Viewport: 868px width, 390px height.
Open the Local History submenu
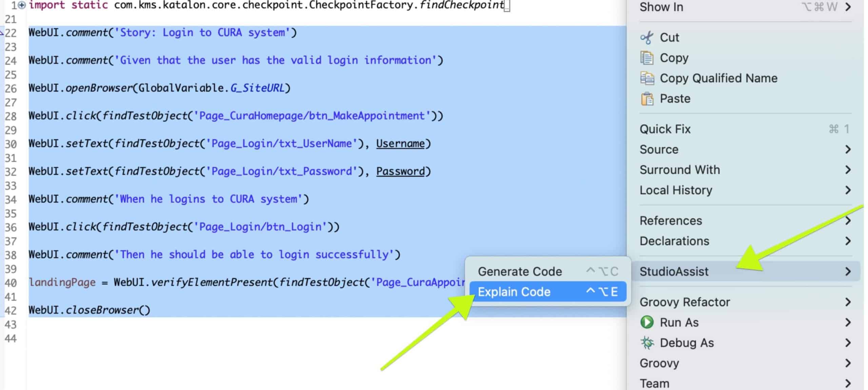pyautogui.click(x=745, y=190)
